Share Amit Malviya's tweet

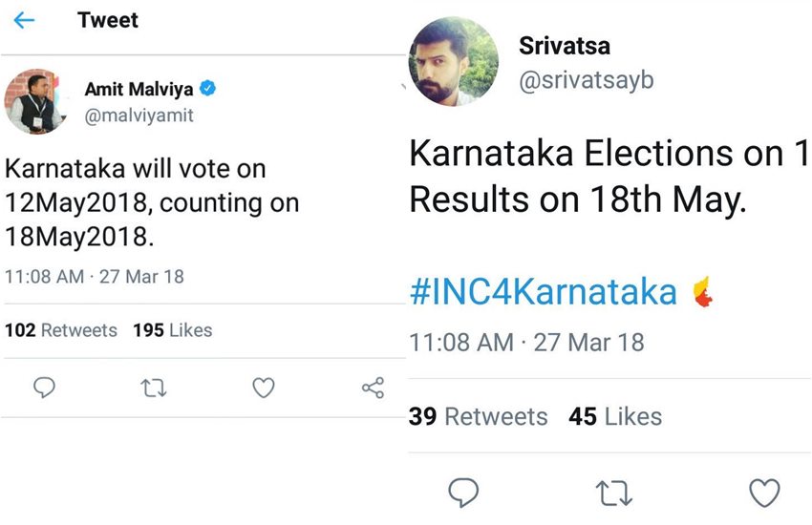pos(373,387)
